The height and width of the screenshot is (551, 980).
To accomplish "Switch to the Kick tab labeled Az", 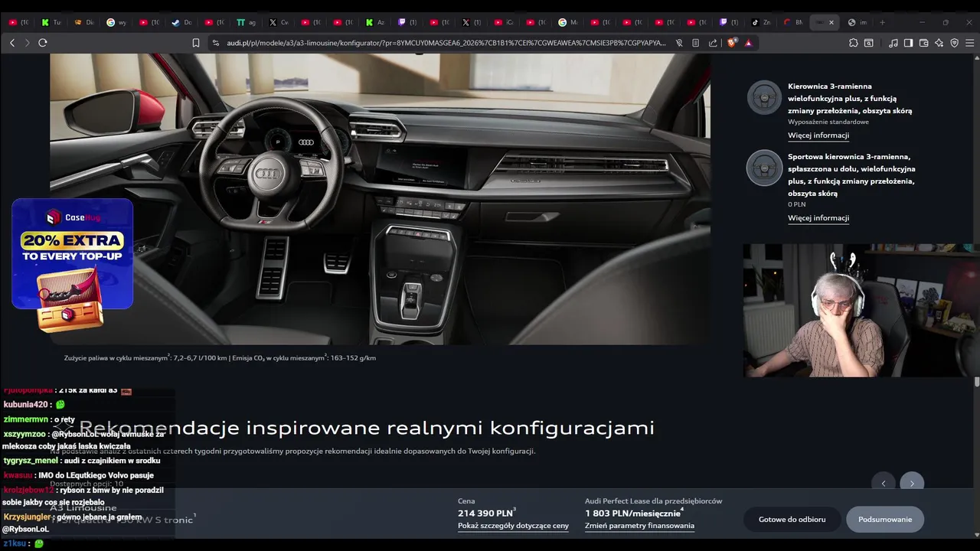I will [375, 22].
